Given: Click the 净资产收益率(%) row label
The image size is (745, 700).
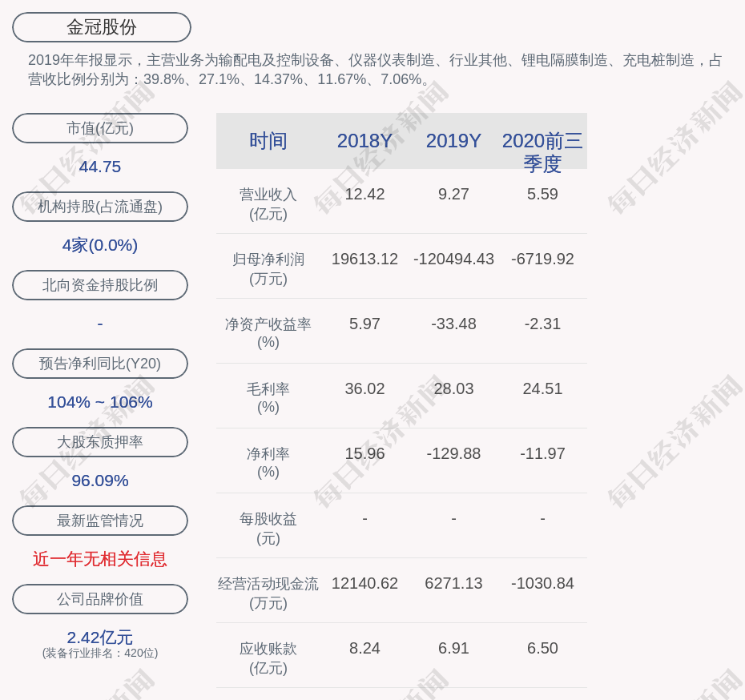Looking at the screenshot, I should 268,333.
